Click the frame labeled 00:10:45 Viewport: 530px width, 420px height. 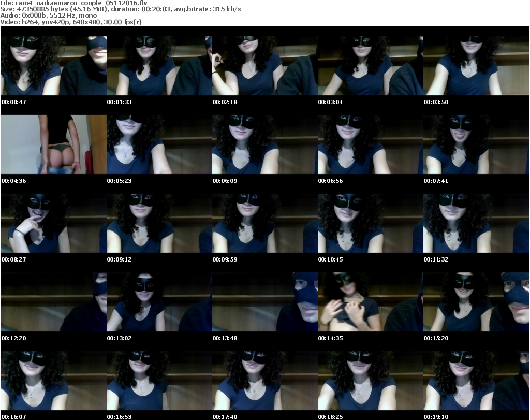coord(370,223)
